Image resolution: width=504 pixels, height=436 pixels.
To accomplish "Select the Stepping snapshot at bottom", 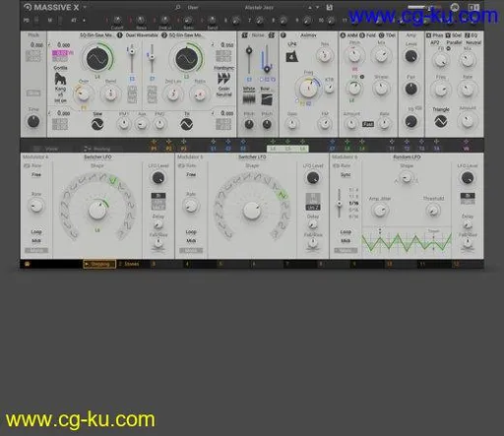I will [99, 264].
